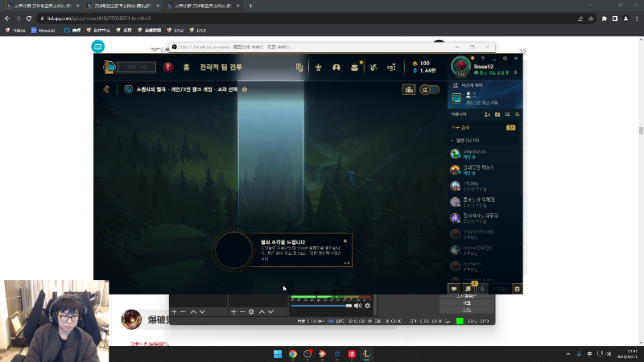The height and width of the screenshot is (362, 644).
Task: Open League client settings gear at top
Action: (x=506, y=58)
